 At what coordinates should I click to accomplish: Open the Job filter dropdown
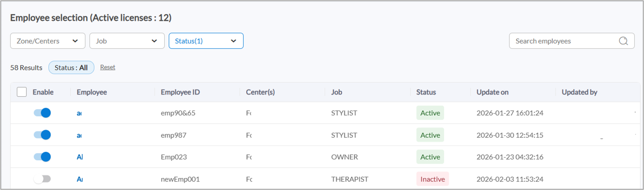click(x=127, y=41)
